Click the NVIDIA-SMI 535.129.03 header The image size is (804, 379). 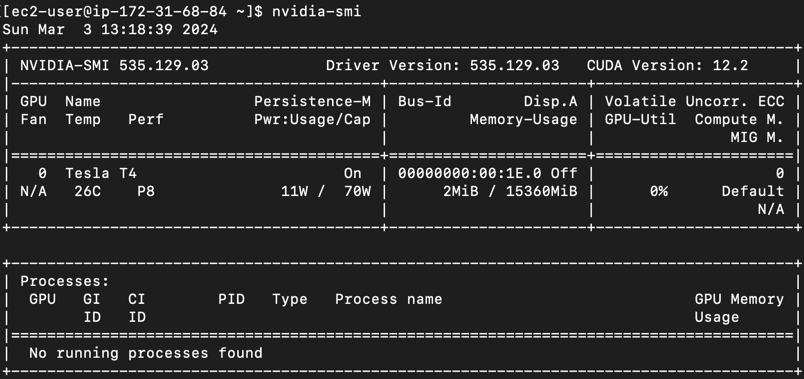click(114, 66)
